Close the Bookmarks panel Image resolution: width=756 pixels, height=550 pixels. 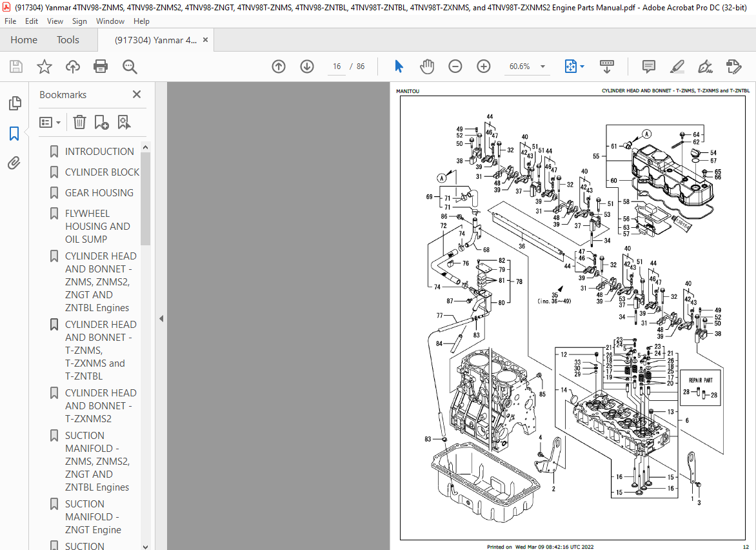pyautogui.click(x=137, y=94)
